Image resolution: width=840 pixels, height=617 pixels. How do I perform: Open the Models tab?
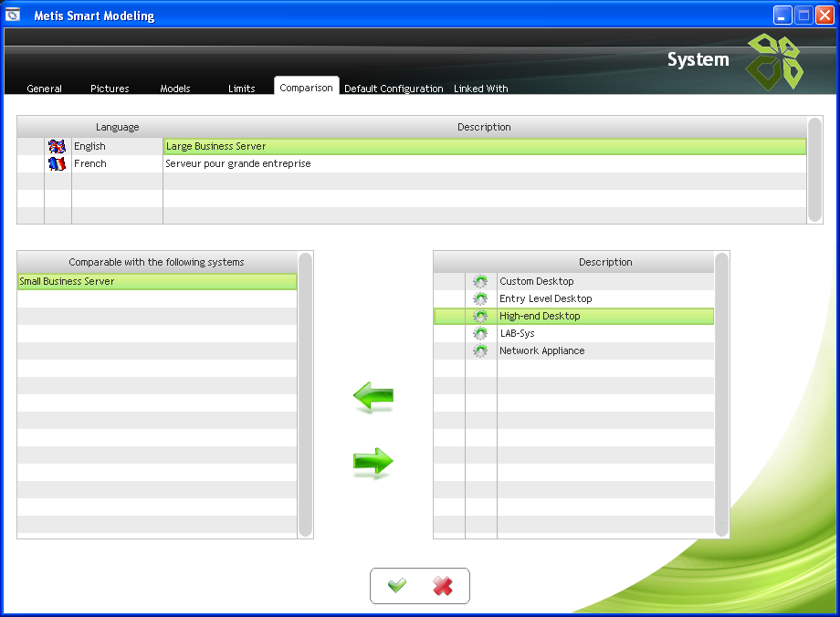click(x=175, y=89)
